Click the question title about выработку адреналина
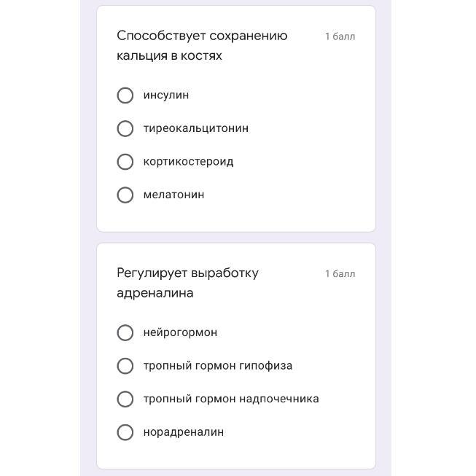Viewport: 476px width, 476px height. click(187, 283)
